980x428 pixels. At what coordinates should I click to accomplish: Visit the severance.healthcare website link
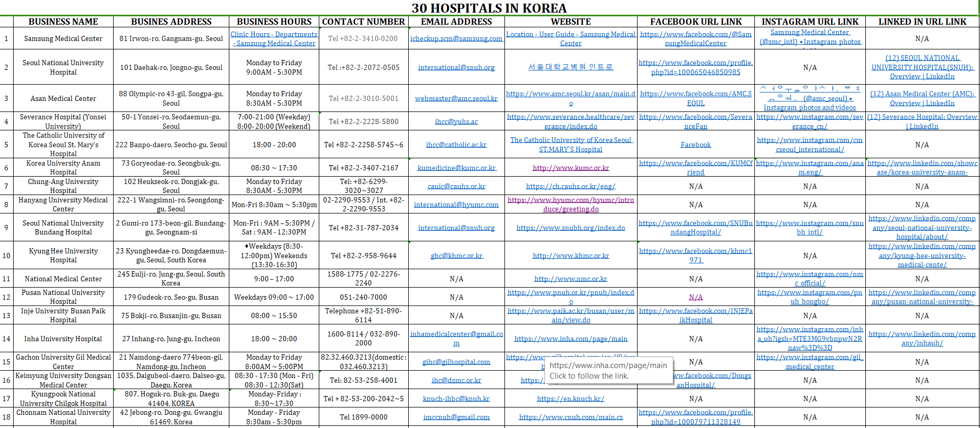click(x=571, y=121)
